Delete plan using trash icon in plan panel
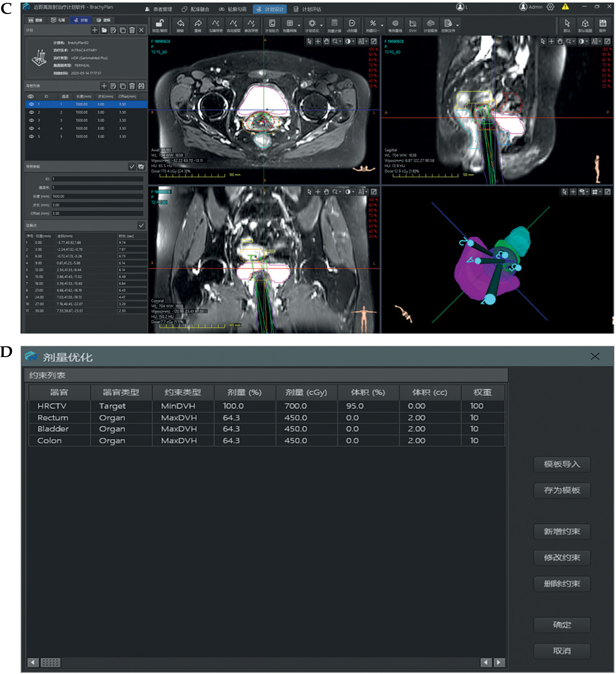The width and height of the screenshot is (616, 674). point(132,30)
